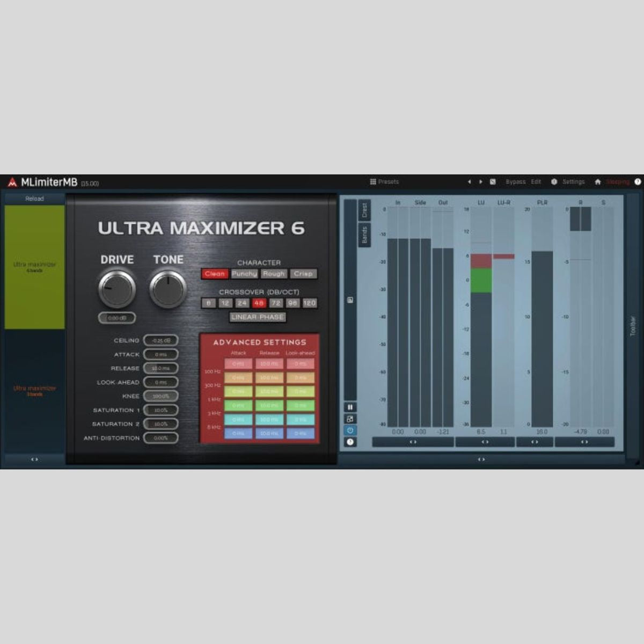The image size is (644, 644).
Task: Toggle Bypass in the title bar
Action: 516,182
